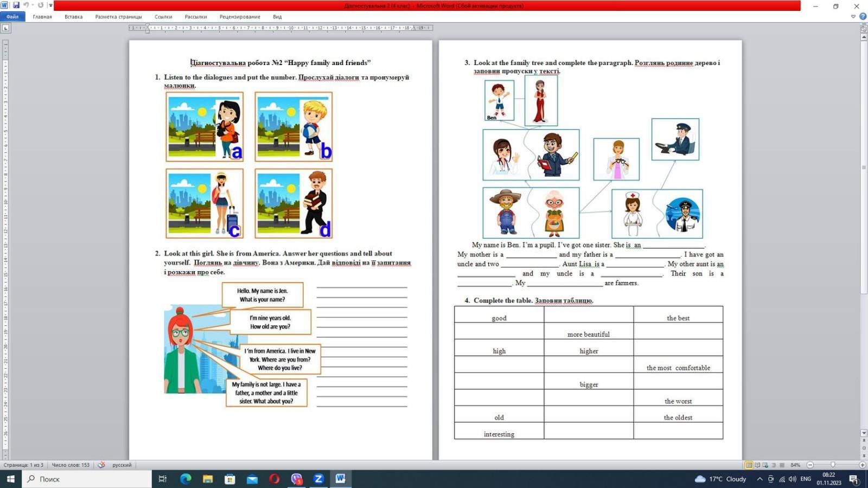
Task: Click the word count Число слов: 153
Action: click(x=71, y=465)
